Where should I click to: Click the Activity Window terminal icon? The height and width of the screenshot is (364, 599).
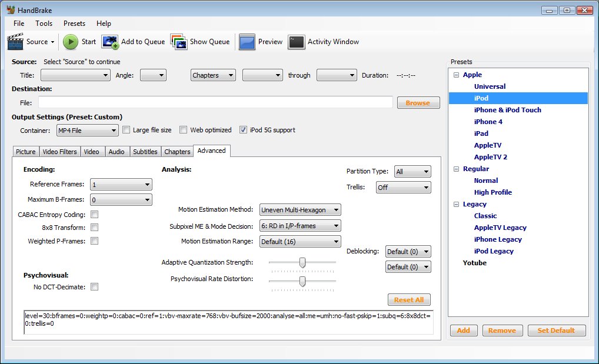[297, 42]
